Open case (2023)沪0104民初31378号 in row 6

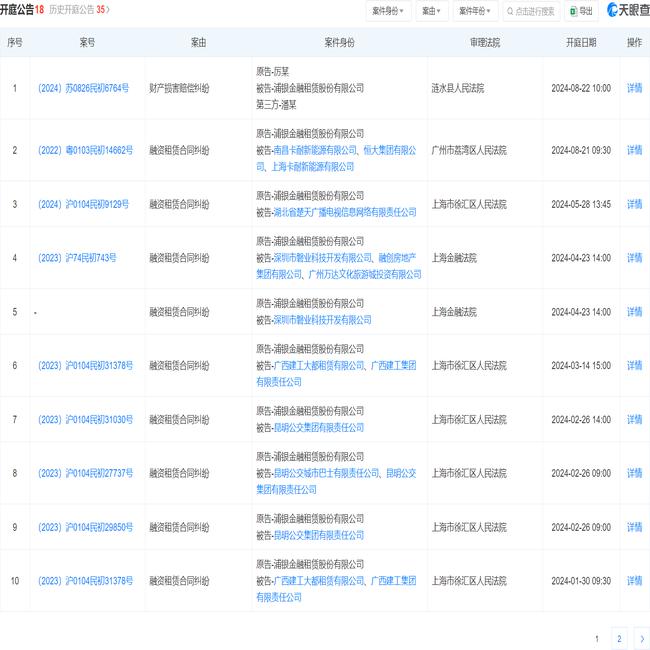pos(85,366)
